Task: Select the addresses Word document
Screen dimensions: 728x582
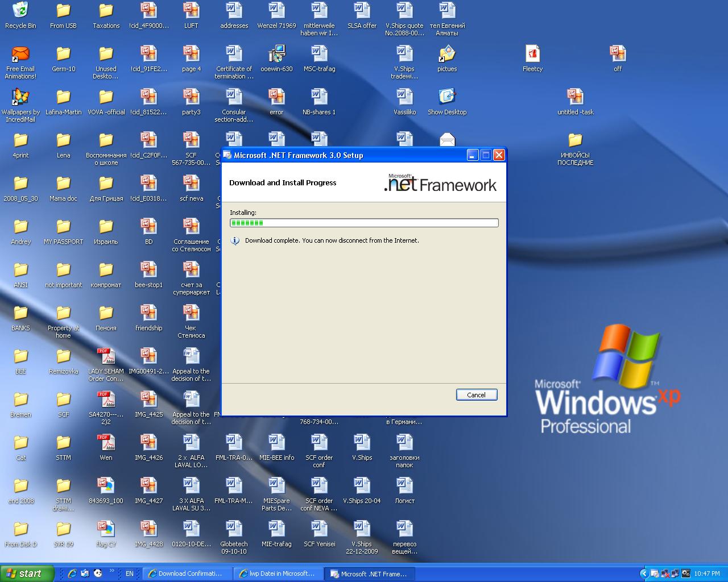Action: tap(234, 15)
